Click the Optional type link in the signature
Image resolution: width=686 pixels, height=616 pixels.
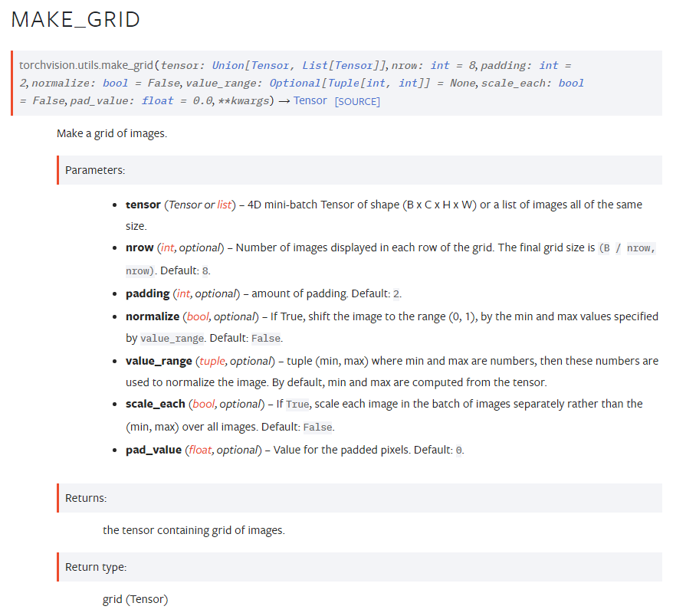[x=295, y=83]
